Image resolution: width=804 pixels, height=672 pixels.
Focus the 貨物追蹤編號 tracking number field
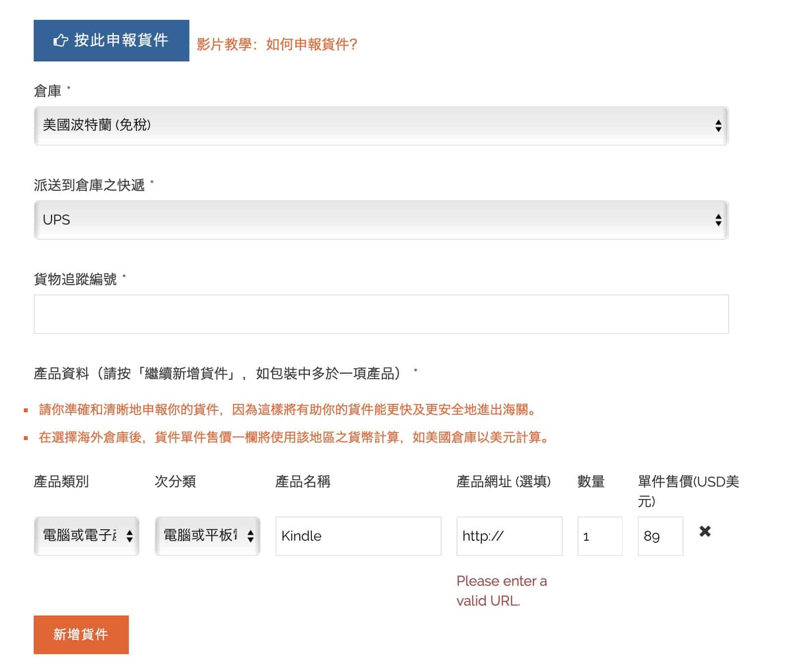[381, 314]
